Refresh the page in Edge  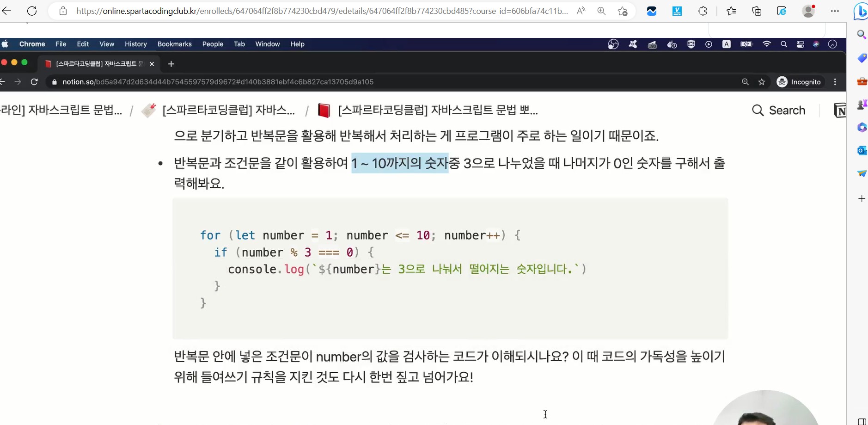pos(31,11)
